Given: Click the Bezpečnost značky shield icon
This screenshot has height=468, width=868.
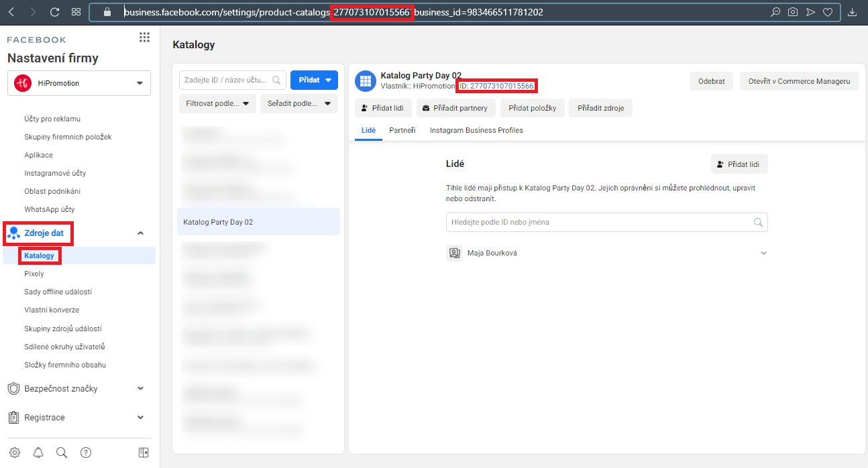Looking at the screenshot, I should (13, 389).
